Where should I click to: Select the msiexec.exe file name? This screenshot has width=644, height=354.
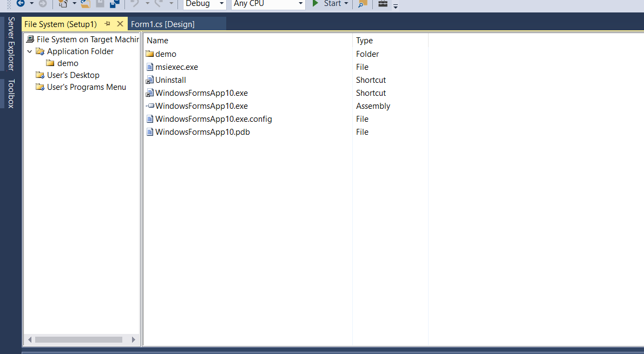(176, 67)
